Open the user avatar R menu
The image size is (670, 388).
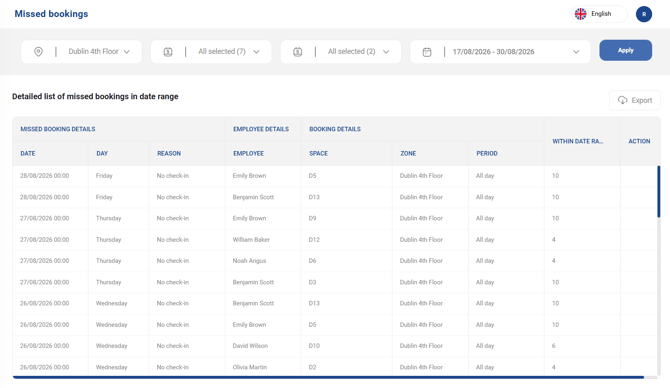(644, 14)
